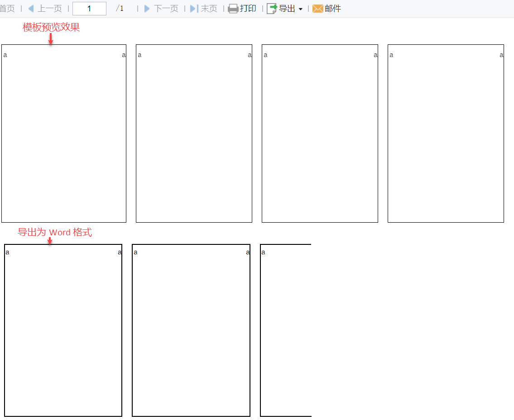Jump to 末页 last page
514x420 pixels.
coord(209,9)
